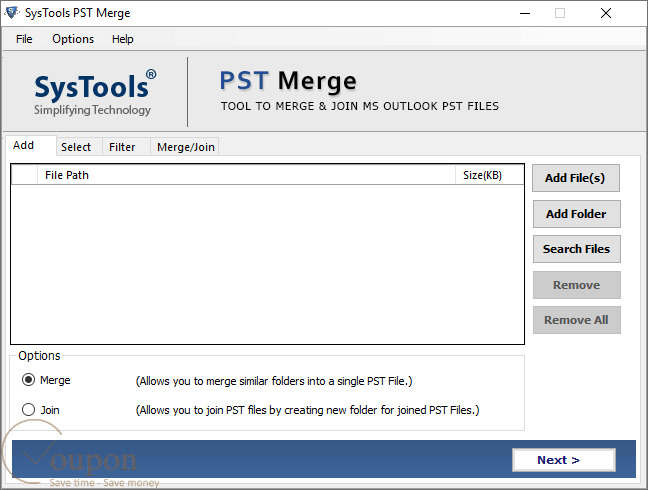Minimize the PST Merge window

pos(525,13)
